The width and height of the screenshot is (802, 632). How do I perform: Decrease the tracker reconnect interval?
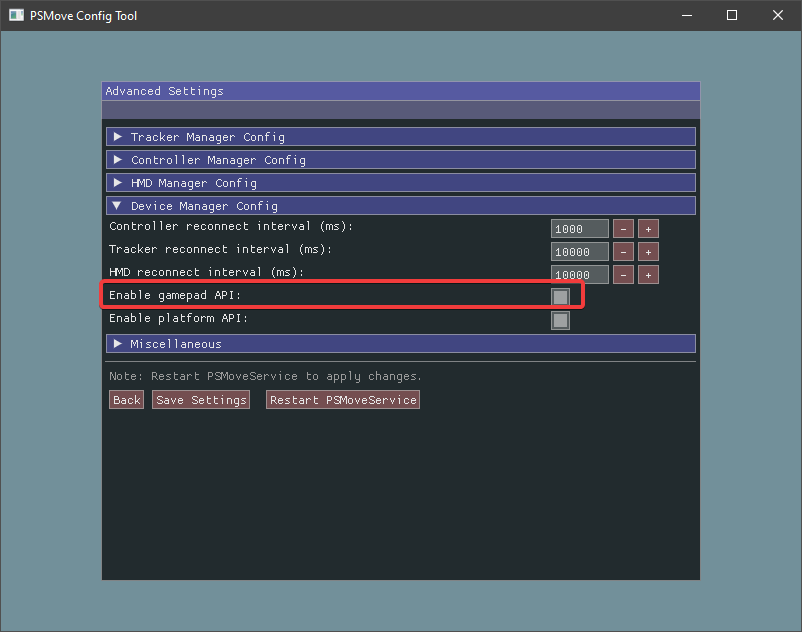[623, 251]
